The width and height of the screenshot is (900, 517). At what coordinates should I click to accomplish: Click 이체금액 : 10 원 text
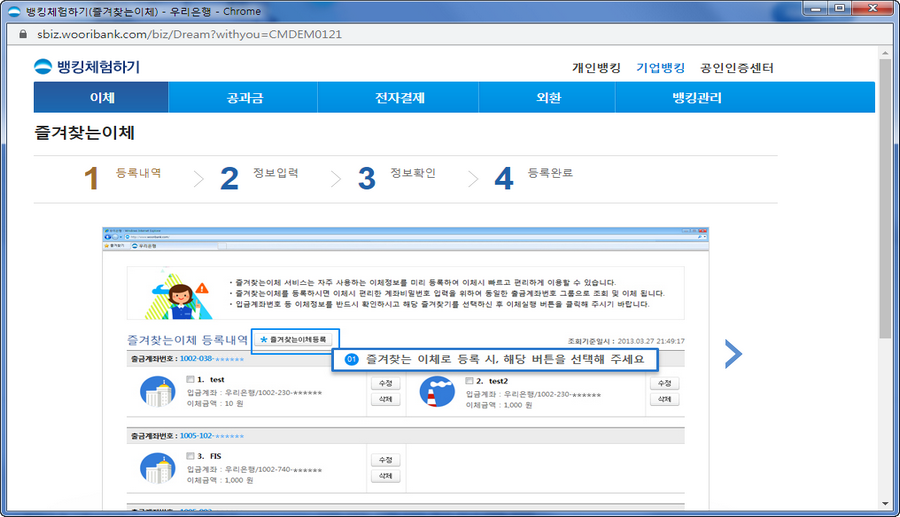pos(215,403)
